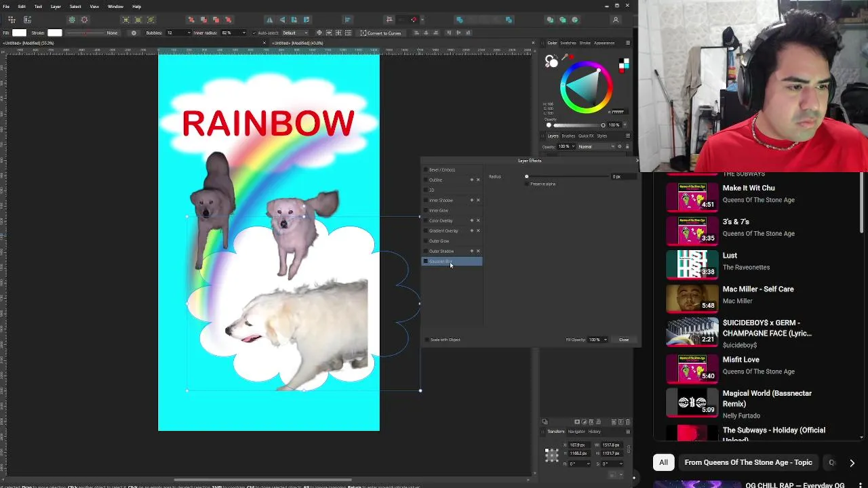Switch to the Brushes tab
The height and width of the screenshot is (488, 868).
(x=568, y=136)
